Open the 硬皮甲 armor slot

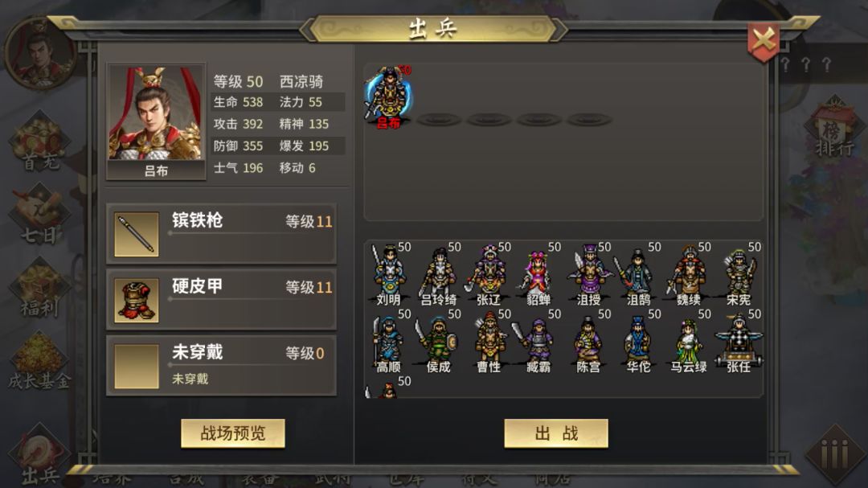click(x=222, y=300)
